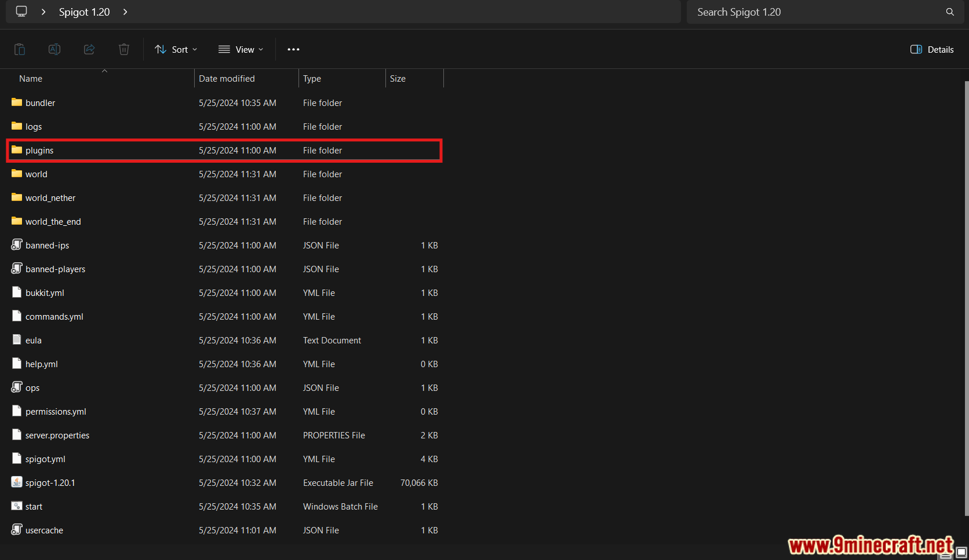Screen dimensions: 969x560
Task: Click 'PROPERTIES File' type cell
Action: click(334, 435)
